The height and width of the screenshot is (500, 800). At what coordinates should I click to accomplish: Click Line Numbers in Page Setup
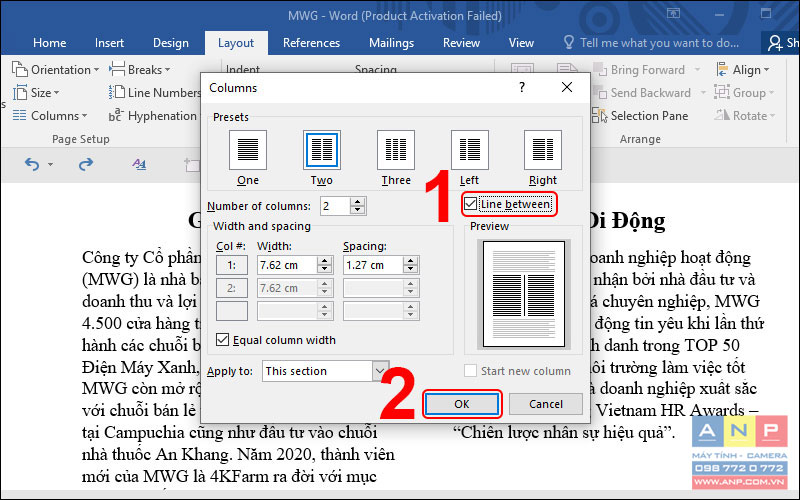(x=155, y=93)
